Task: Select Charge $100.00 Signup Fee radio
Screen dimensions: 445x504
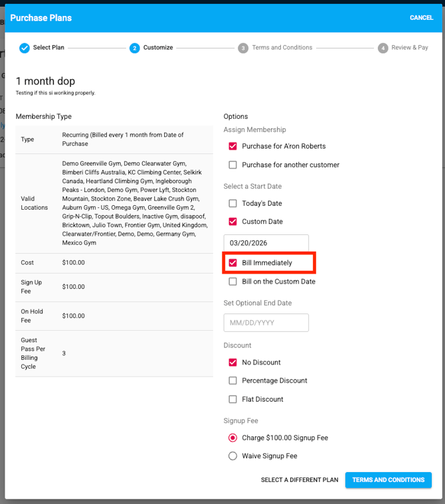Action: 232,438
